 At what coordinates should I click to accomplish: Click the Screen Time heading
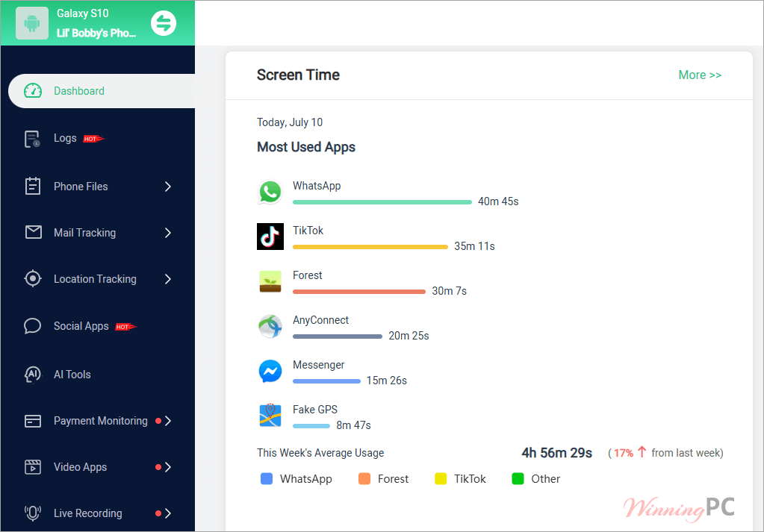298,75
